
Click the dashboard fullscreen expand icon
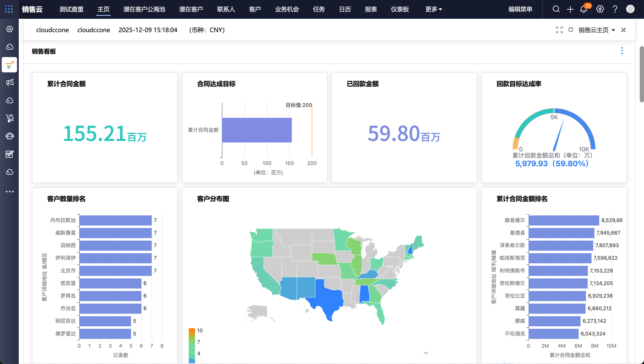559,30
